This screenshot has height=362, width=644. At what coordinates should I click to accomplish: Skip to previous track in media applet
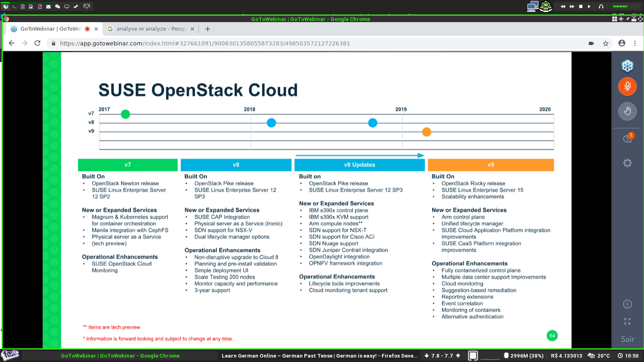pyautogui.click(x=563, y=6)
